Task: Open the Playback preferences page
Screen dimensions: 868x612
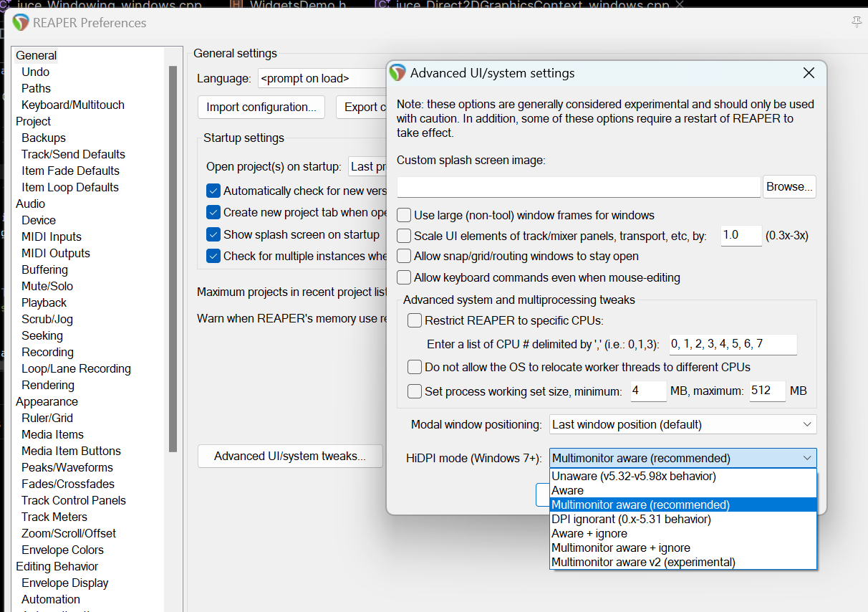Action: 44,302
